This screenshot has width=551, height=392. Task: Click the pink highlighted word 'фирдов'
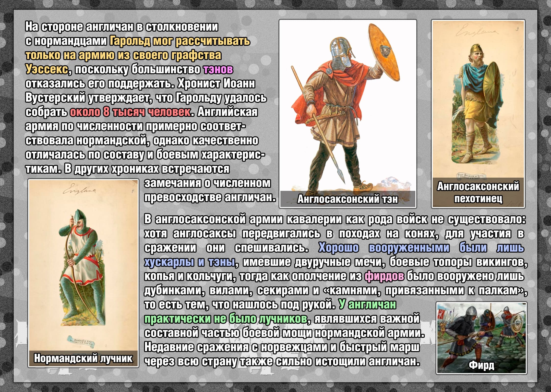pyautogui.click(x=384, y=276)
